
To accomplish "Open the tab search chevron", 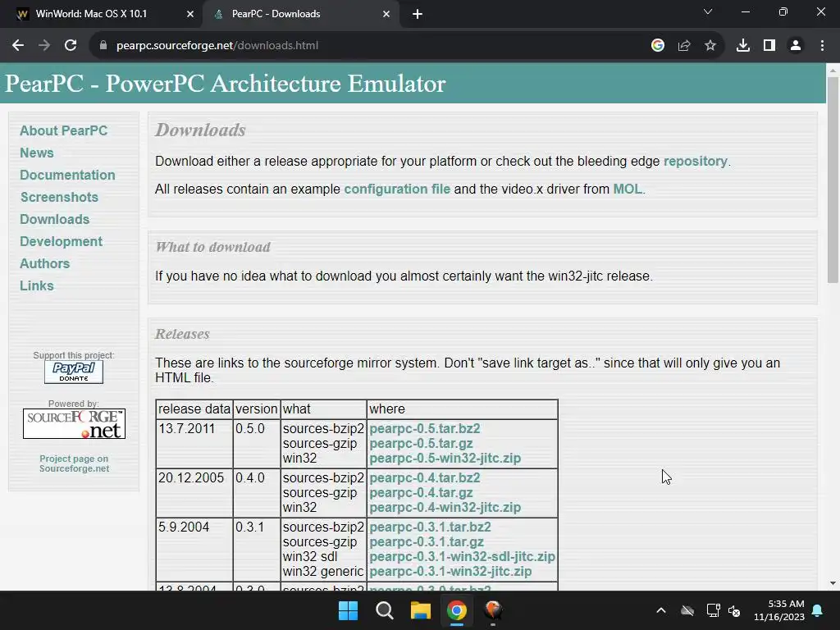I will click(708, 11).
